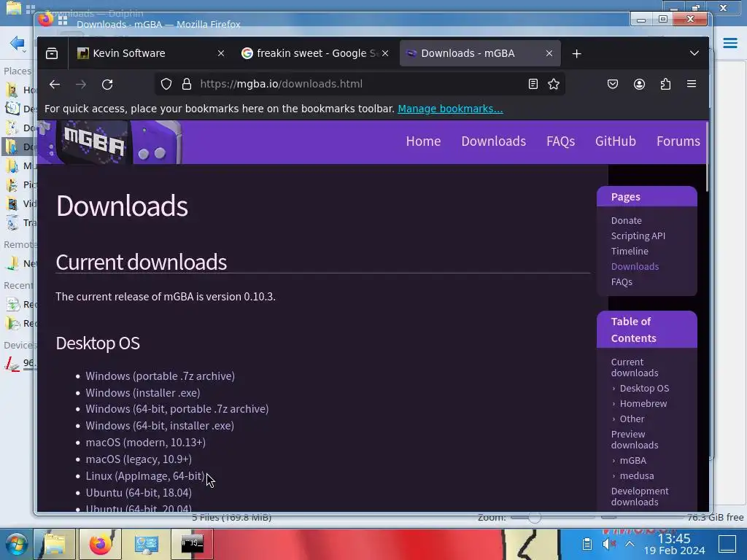Viewport: 747px width, 560px height.
Task: Select the Downloads - mGBA tab
Action: [479, 53]
